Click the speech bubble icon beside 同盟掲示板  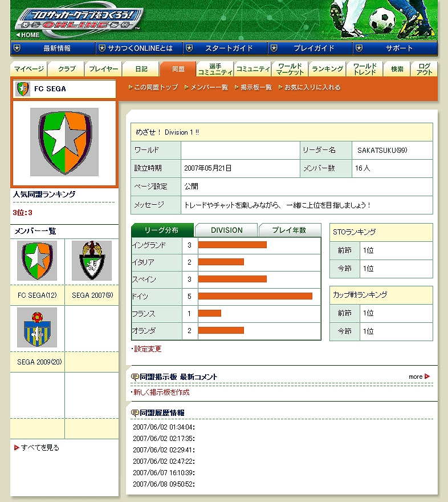[135, 377]
